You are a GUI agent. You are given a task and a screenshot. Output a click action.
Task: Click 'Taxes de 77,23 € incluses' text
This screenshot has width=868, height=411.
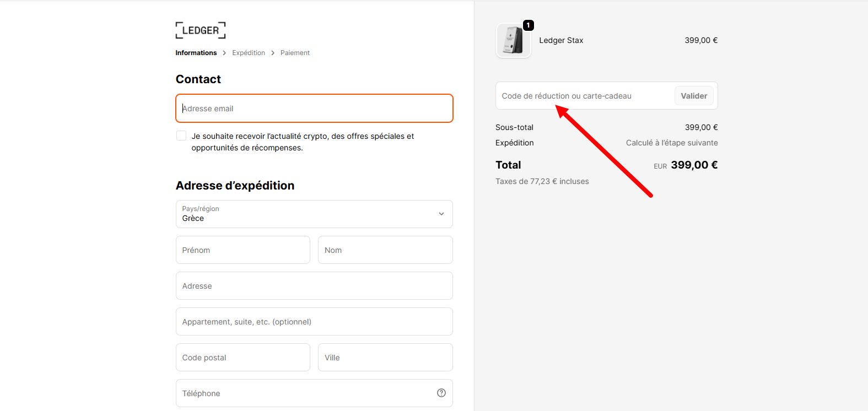pyautogui.click(x=542, y=181)
